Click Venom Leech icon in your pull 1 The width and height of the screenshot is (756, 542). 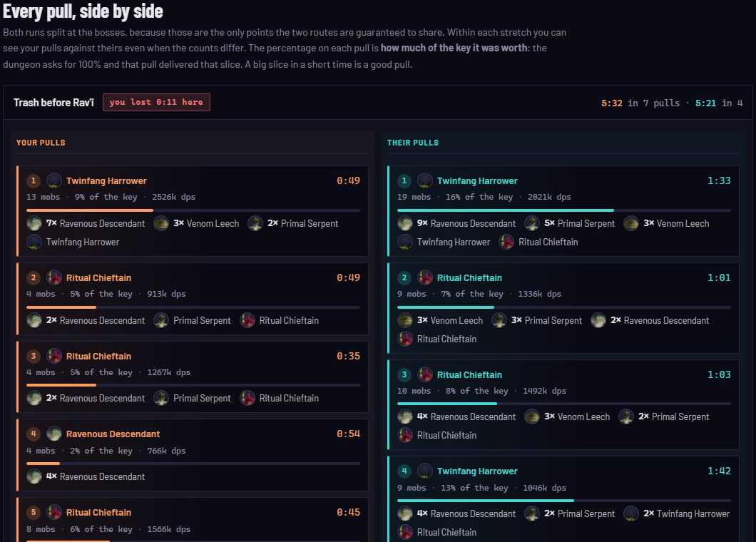point(161,223)
